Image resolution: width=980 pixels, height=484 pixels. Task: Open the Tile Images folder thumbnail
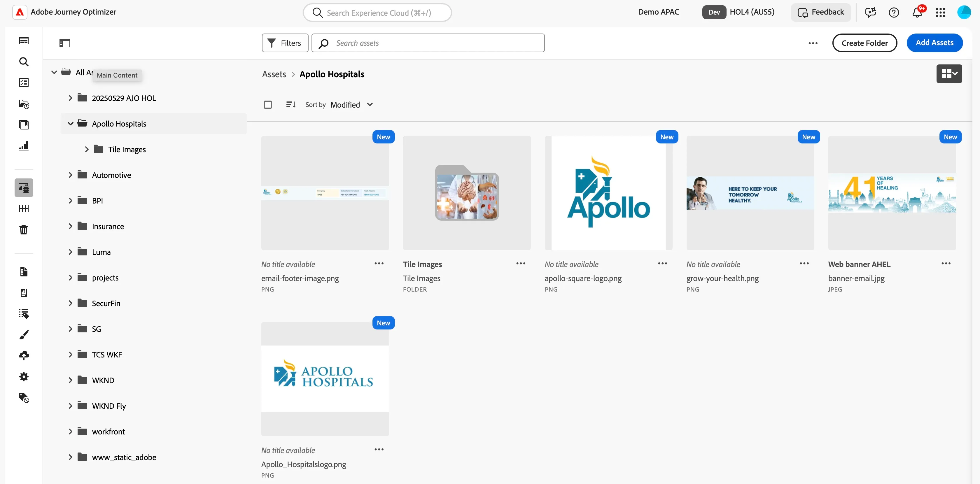pyautogui.click(x=467, y=193)
